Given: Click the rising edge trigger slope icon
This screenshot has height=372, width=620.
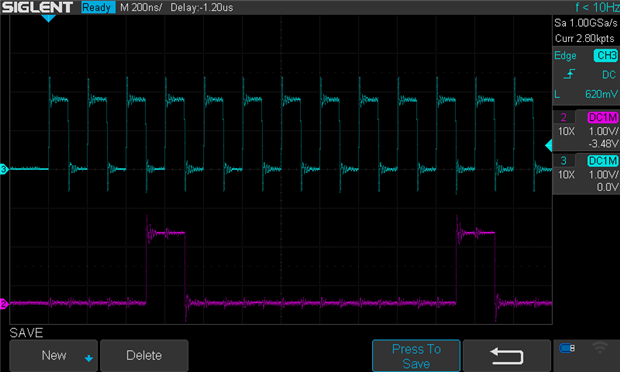Looking at the screenshot, I should [x=569, y=74].
